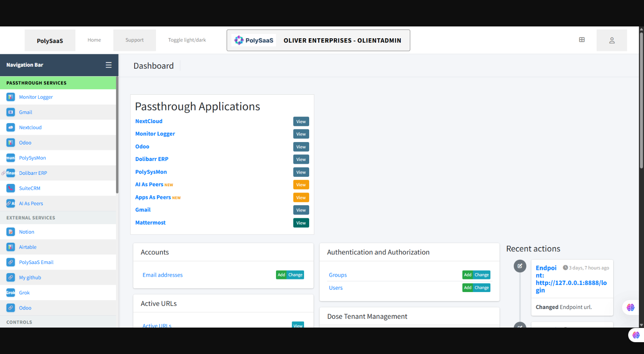Click the Notion sidebar icon
The image size is (644, 354).
[11, 232]
